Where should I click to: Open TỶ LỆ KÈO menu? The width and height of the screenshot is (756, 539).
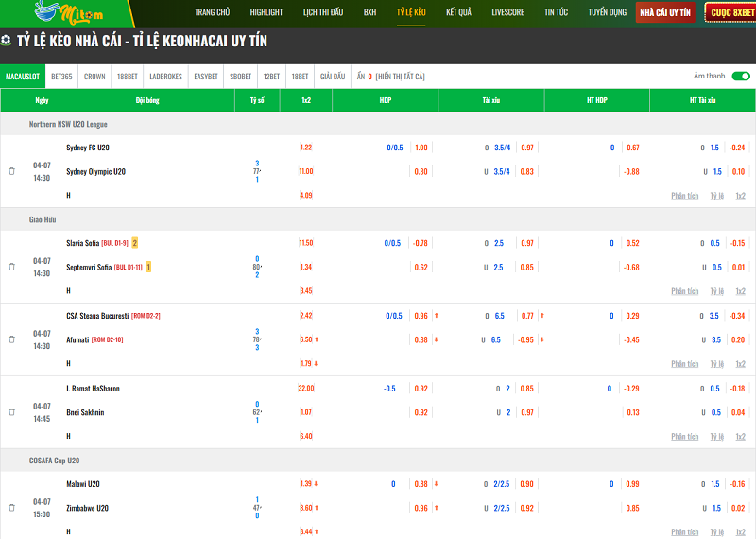411,12
